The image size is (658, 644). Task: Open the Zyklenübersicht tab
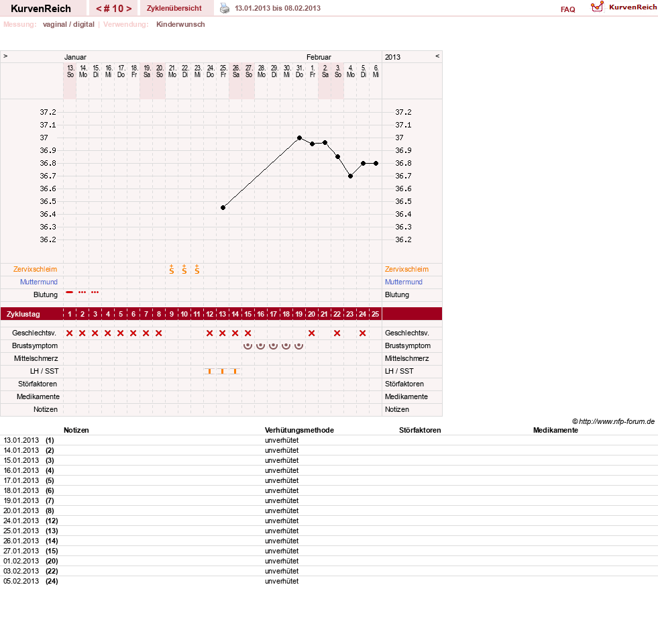(174, 8)
